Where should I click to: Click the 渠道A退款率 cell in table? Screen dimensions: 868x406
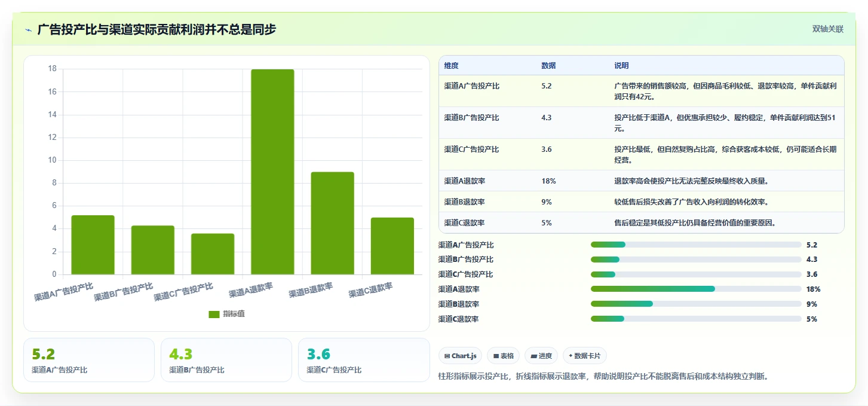465,181
